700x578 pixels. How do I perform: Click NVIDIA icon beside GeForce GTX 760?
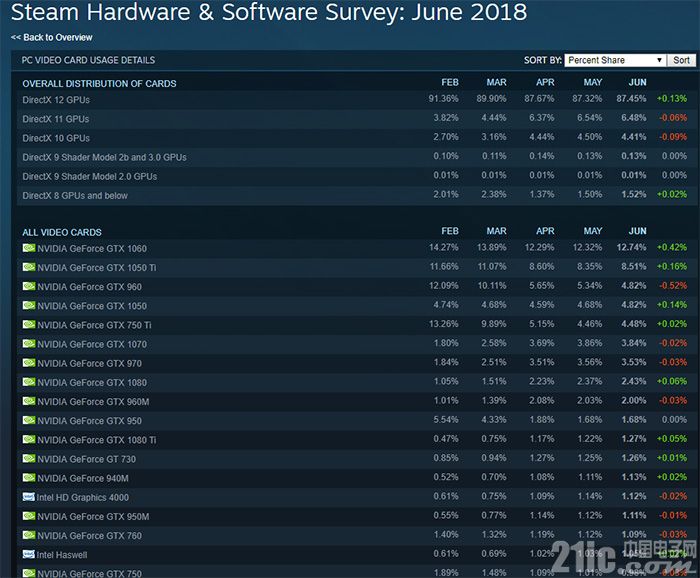point(29,536)
